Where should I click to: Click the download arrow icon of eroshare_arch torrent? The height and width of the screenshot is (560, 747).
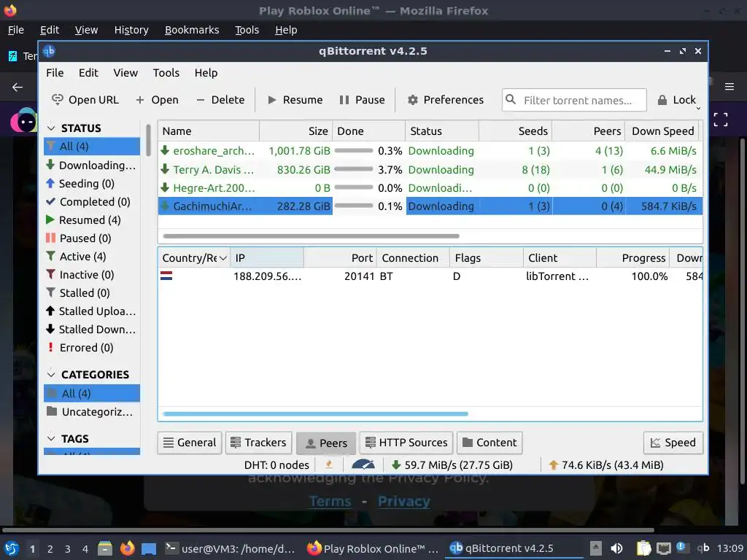click(x=165, y=150)
